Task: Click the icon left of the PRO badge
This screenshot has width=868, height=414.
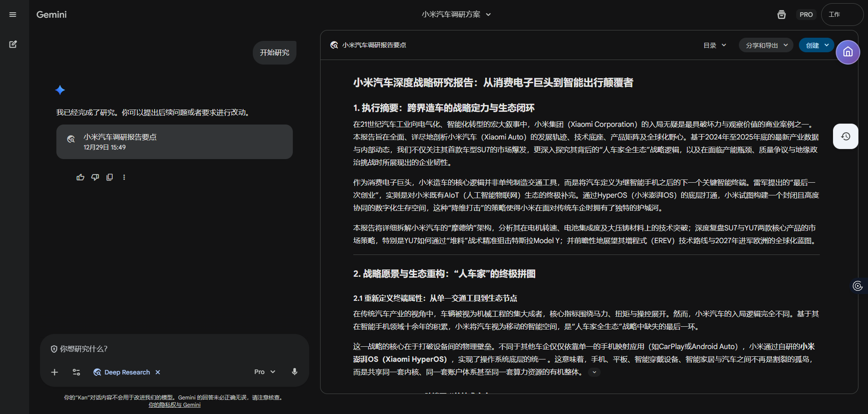Action: [x=781, y=15]
